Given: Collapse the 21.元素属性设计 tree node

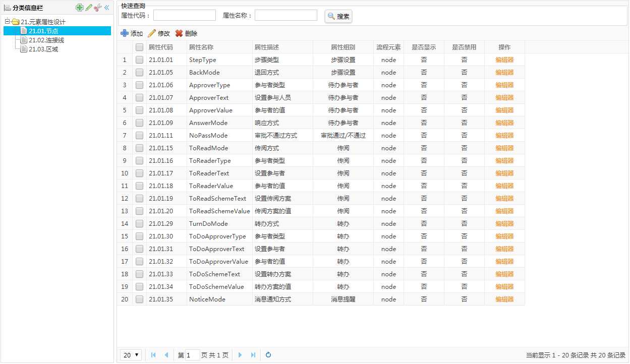Looking at the screenshot, I should (x=8, y=22).
